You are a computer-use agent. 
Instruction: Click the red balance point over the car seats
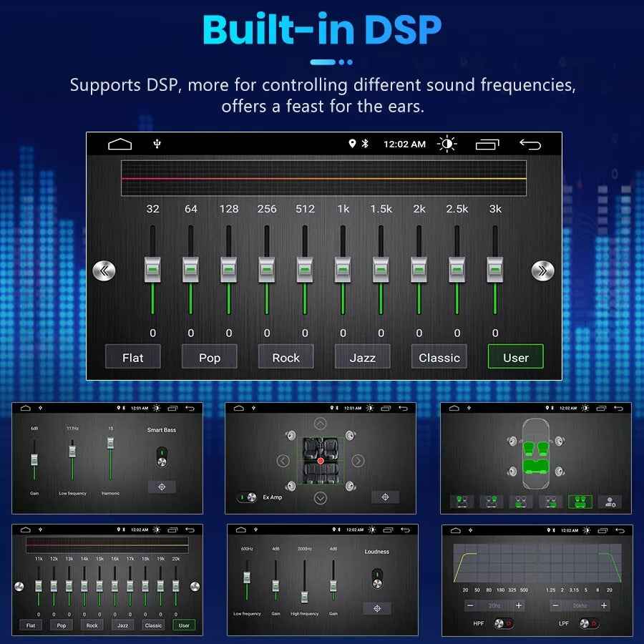(321, 461)
